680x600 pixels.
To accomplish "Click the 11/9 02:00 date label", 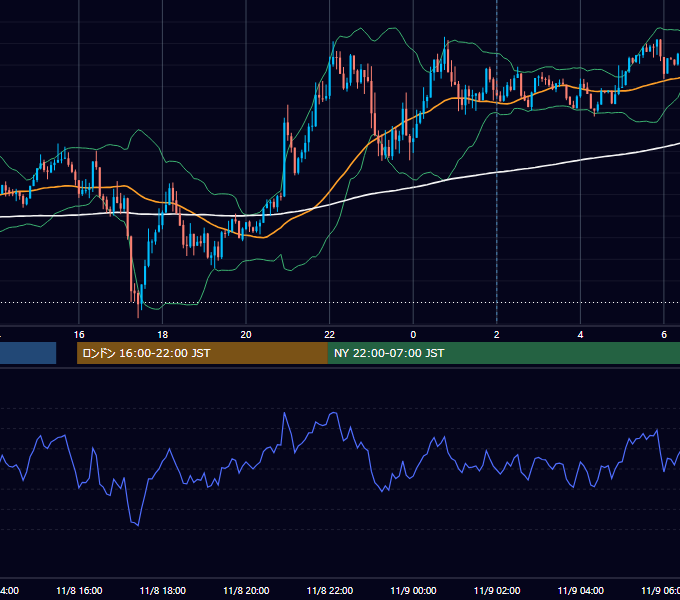I will pos(497,591).
